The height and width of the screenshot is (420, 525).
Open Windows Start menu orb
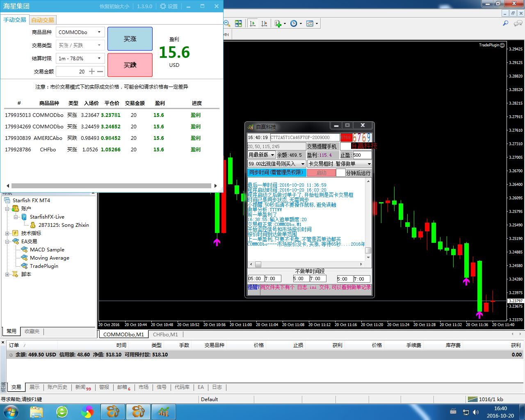[10, 411]
